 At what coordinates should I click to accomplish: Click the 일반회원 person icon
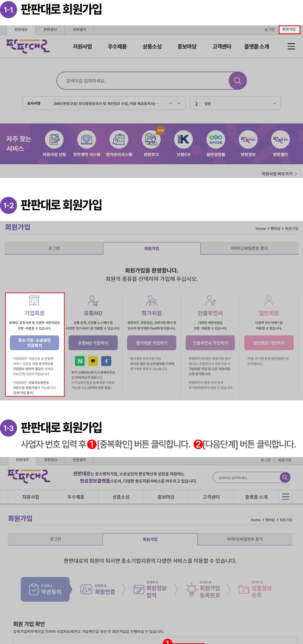(269, 301)
